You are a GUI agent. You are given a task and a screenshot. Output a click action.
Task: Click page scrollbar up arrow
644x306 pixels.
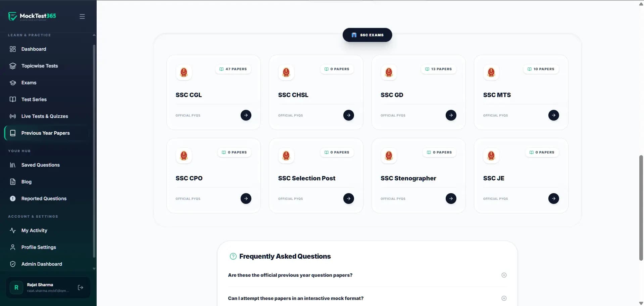[641, 4]
